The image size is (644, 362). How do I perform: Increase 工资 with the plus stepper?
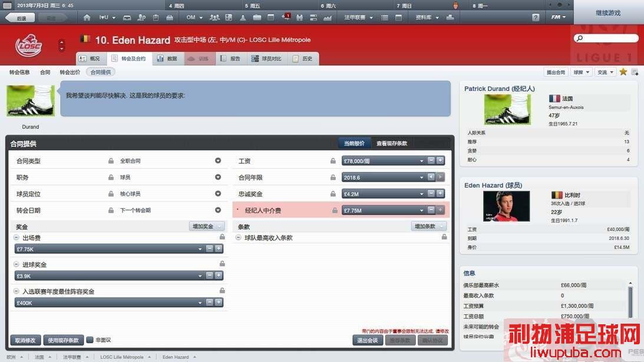click(x=440, y=161)
